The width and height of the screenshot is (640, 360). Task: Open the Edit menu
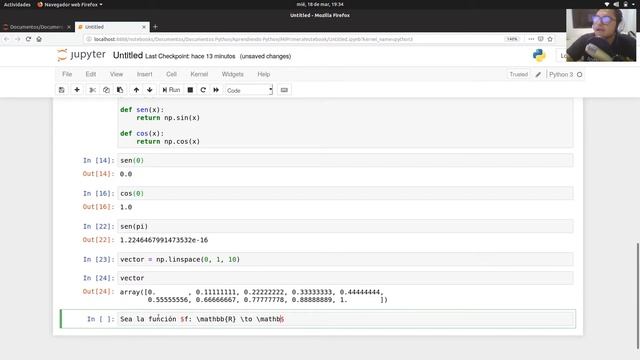91,74
